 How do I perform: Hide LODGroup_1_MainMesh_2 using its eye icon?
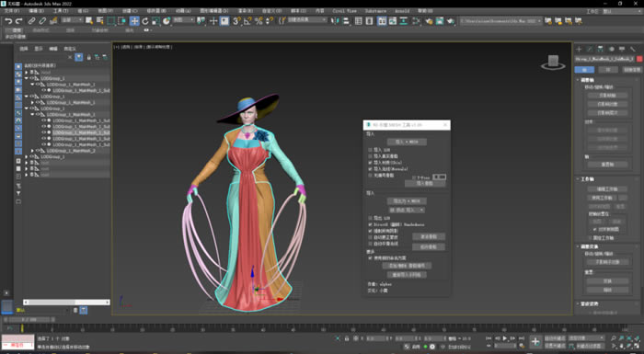pyautogui.click(x=38, y=151)
